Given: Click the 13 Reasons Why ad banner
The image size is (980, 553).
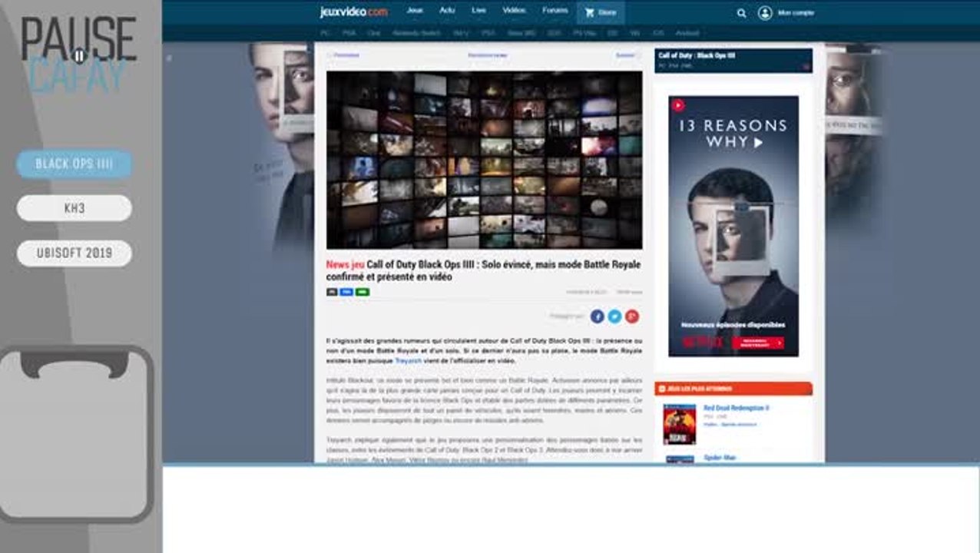Looking at the screenshot, I should click(733, 227).
